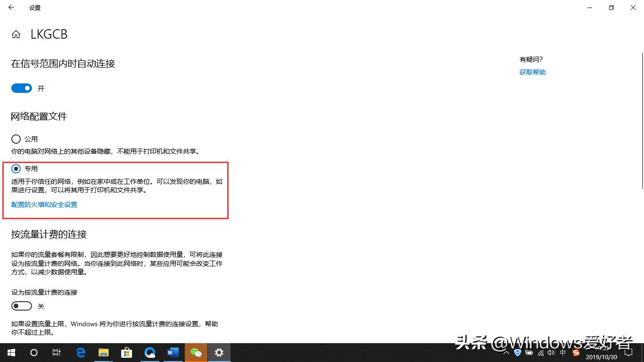
Task: Open the QQ Browser icon
Action: pos(149,352)
